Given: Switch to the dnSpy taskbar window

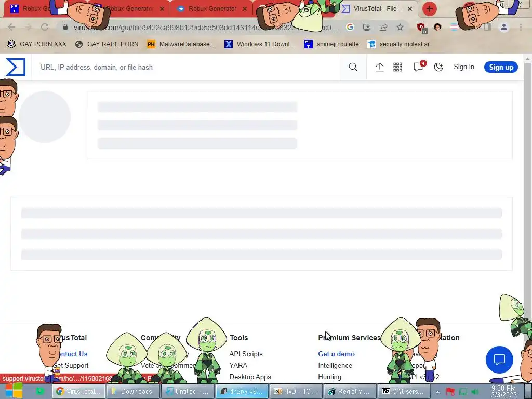Looking at the screenshot, I should tap(242, 392).
